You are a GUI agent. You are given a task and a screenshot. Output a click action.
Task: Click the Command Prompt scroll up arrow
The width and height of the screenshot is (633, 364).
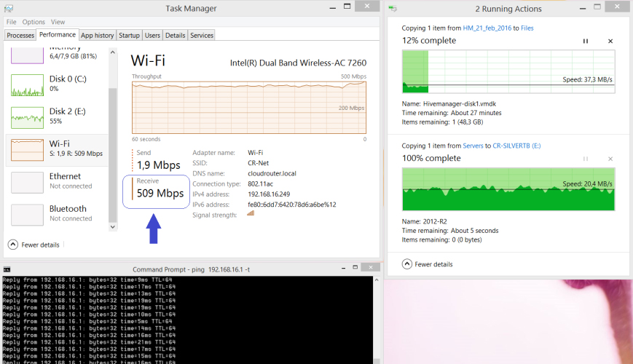377,280
